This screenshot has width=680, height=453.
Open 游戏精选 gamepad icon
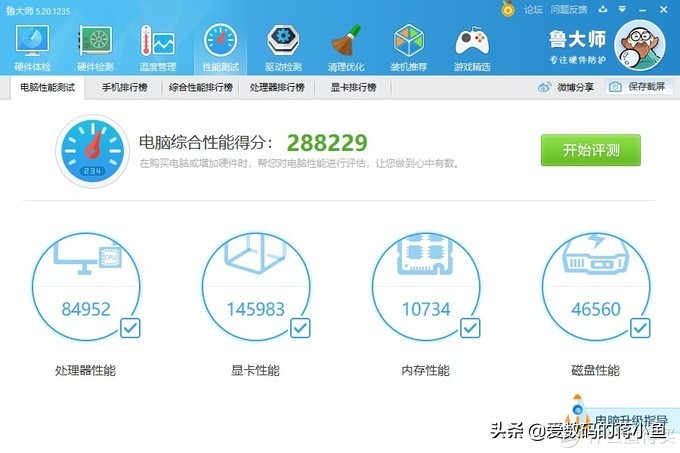[472, 48]
